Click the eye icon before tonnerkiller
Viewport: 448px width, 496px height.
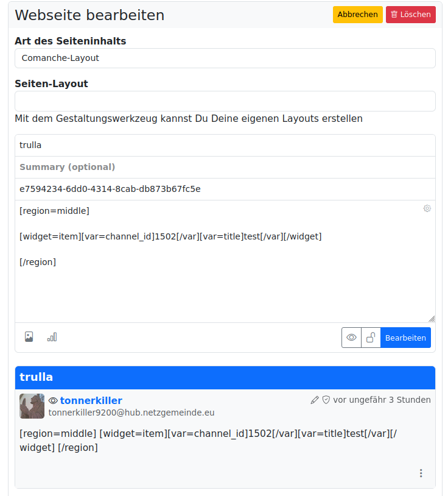(x=53, y=401)
